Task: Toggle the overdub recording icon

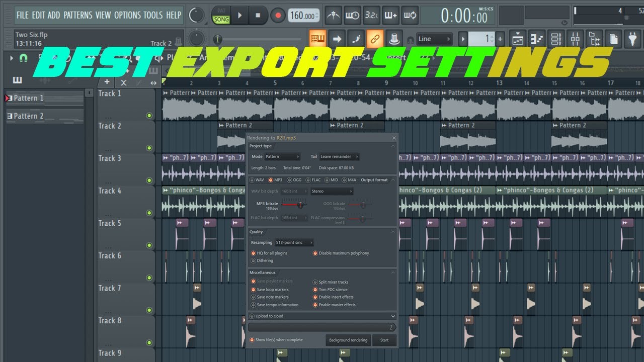Action: (391, 16)
